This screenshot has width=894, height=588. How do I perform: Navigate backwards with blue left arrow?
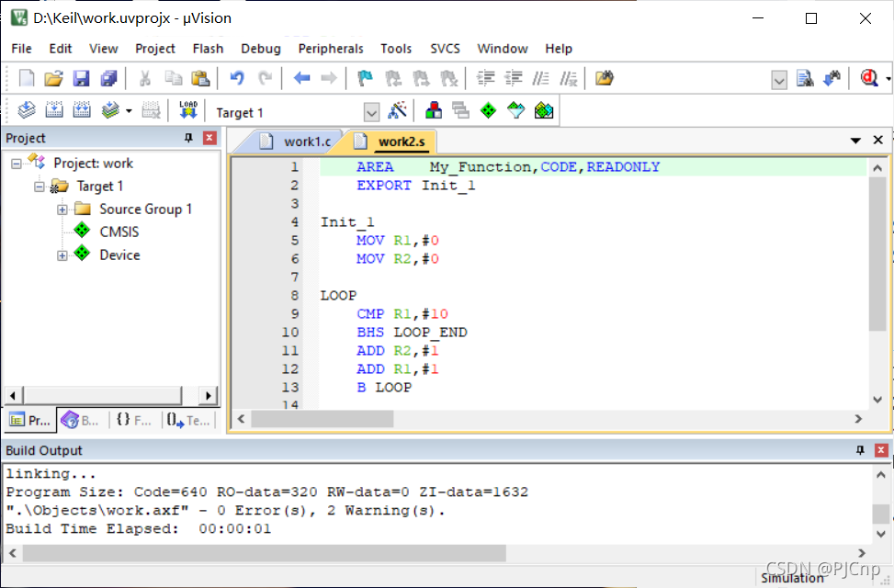point(301,78)
